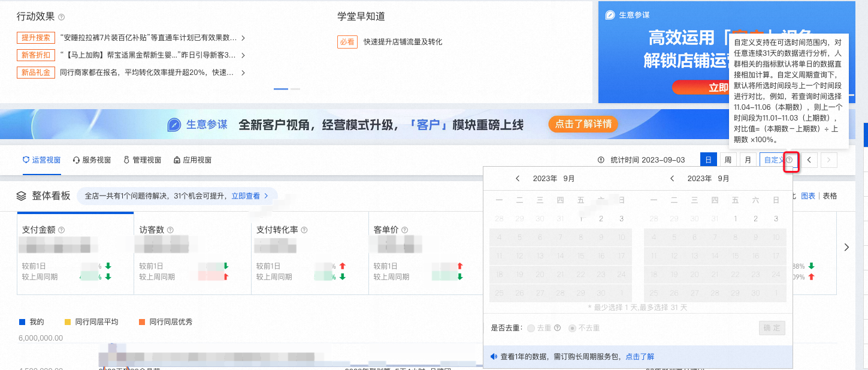
Task: Click the 新客折扣 tag
Action: click(36, 55)
